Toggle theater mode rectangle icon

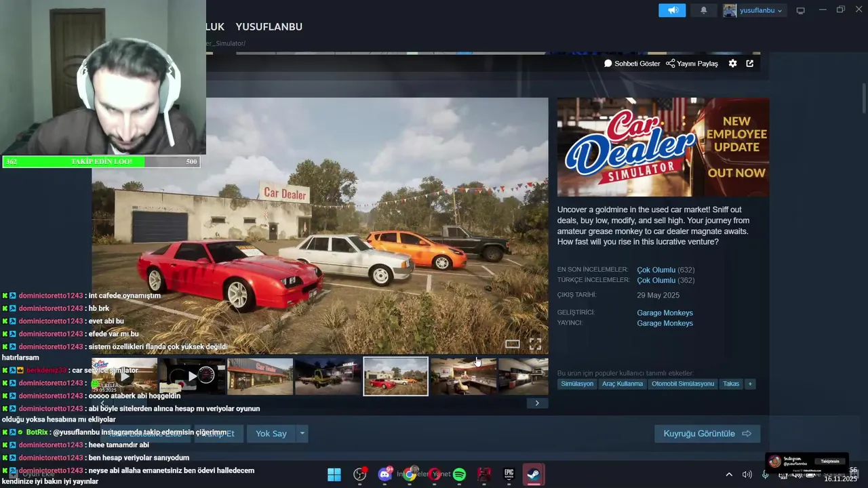512,344
